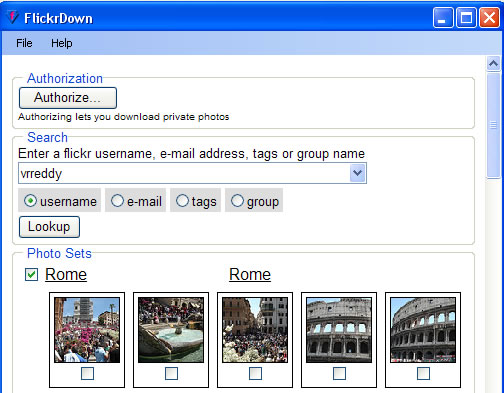Click the front-view Colosseum thumbnail
The height and width of the screenshot is (393, 504).
point(339,330)
